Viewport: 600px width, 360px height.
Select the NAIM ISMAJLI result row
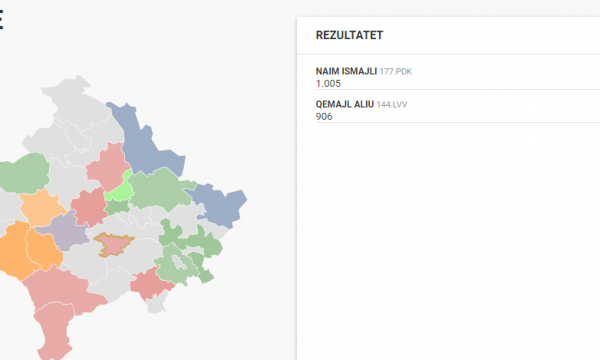point(458,77)
